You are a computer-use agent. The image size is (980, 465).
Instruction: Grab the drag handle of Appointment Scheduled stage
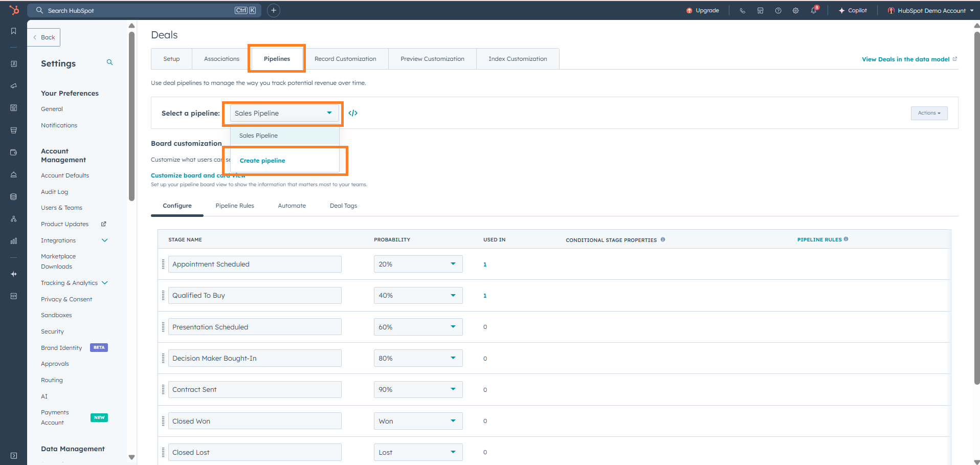163,264
